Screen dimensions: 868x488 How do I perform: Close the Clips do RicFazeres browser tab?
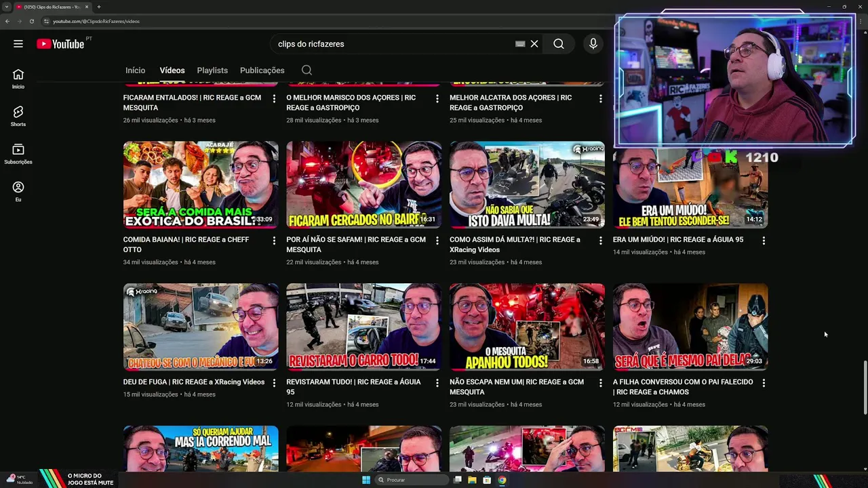(x=87, y=7)
